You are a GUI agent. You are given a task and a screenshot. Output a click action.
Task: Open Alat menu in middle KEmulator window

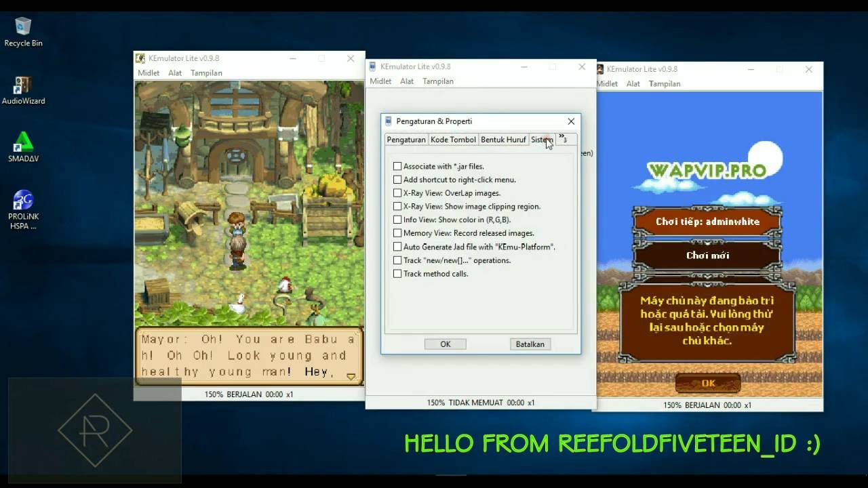click(407, 81)
